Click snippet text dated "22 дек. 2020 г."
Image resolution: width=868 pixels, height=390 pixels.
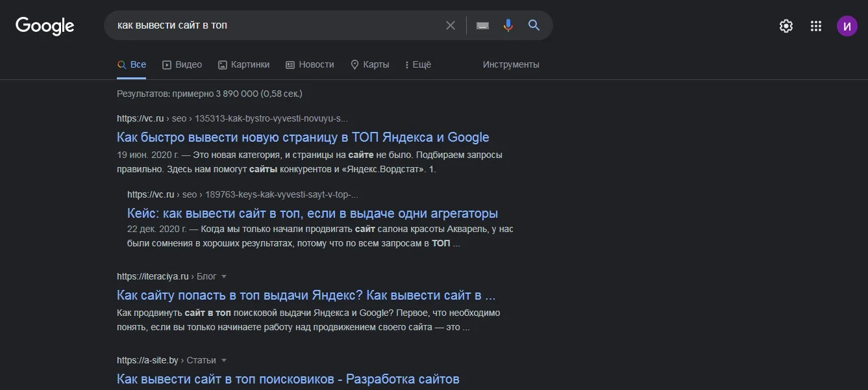[x=320, y=237]
